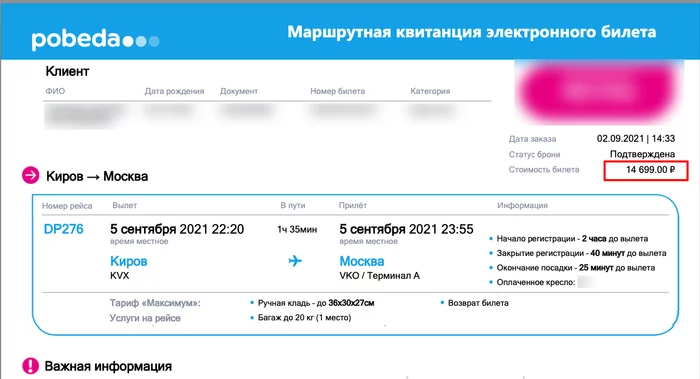Click the В пути column header

point(292,205)
